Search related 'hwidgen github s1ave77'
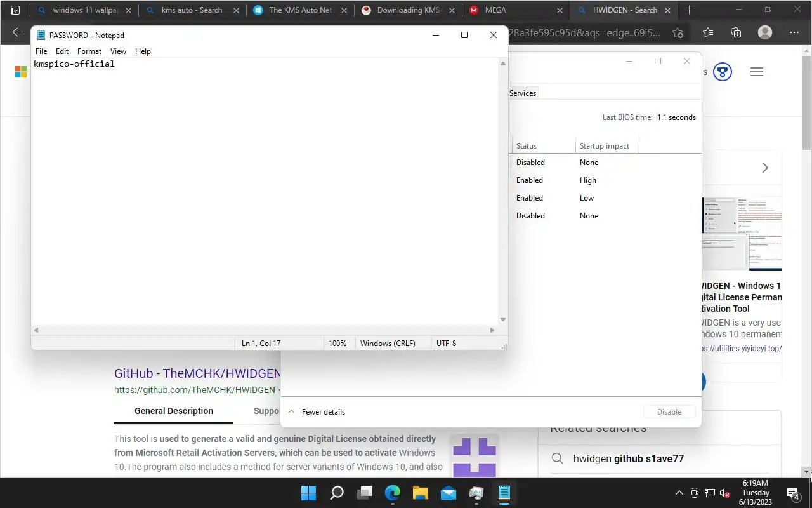 coord(628,458)
